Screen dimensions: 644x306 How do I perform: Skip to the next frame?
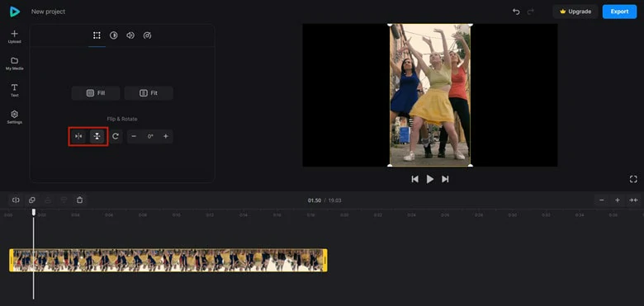click(x=445, y=179)
